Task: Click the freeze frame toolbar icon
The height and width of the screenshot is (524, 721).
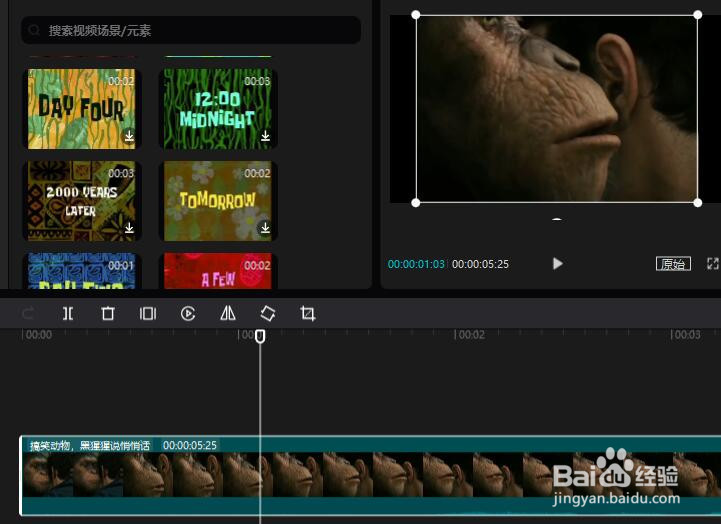Action: (148, 313)
